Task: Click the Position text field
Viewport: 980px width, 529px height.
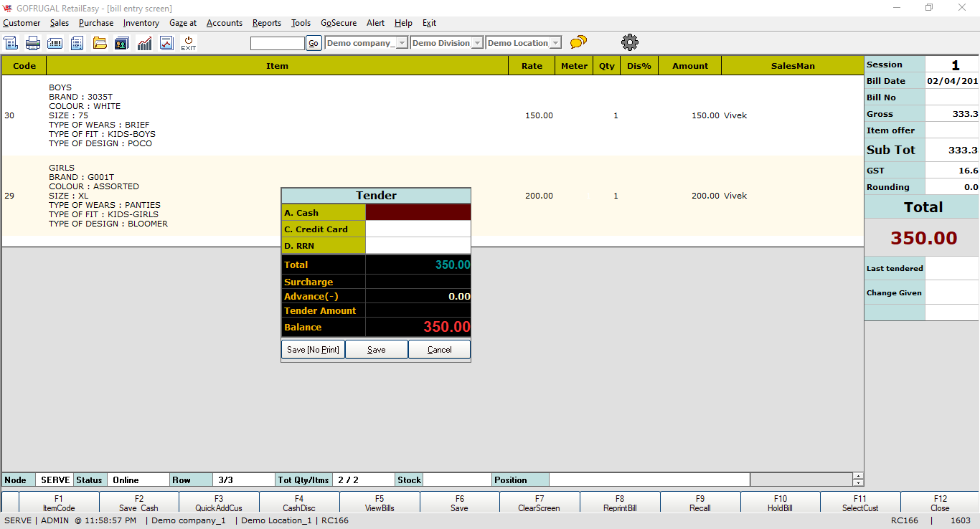Action: tap(649, 480)
